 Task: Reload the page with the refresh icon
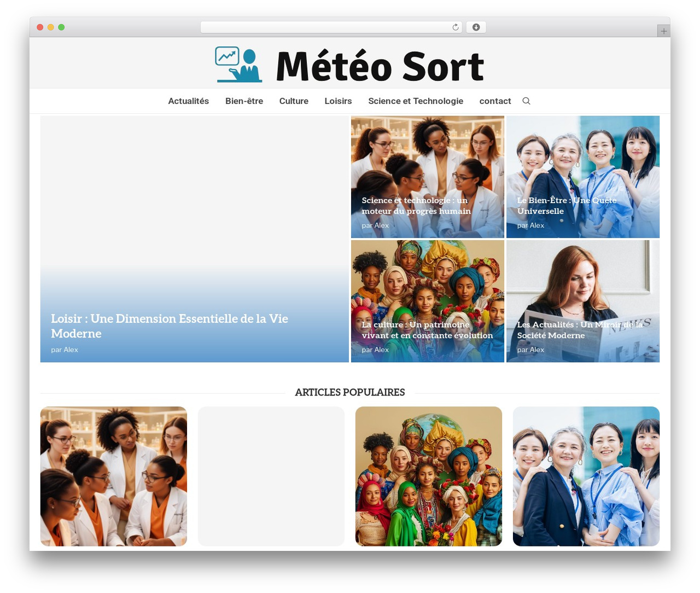[456, 27]
